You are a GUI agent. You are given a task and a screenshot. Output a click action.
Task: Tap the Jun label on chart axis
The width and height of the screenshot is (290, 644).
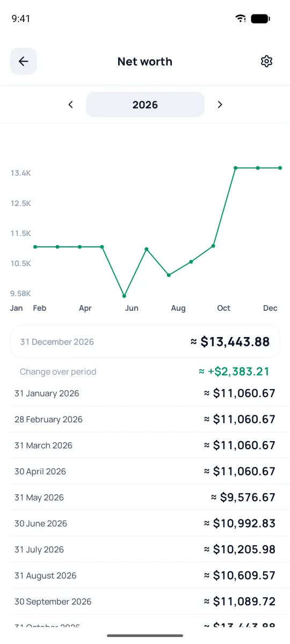pos(132,308)
